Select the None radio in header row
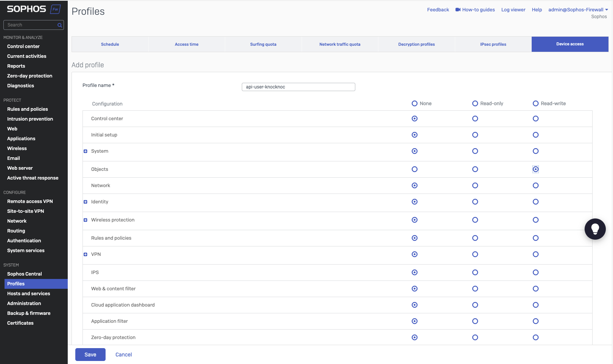613x364 pixels. point(415,104)
